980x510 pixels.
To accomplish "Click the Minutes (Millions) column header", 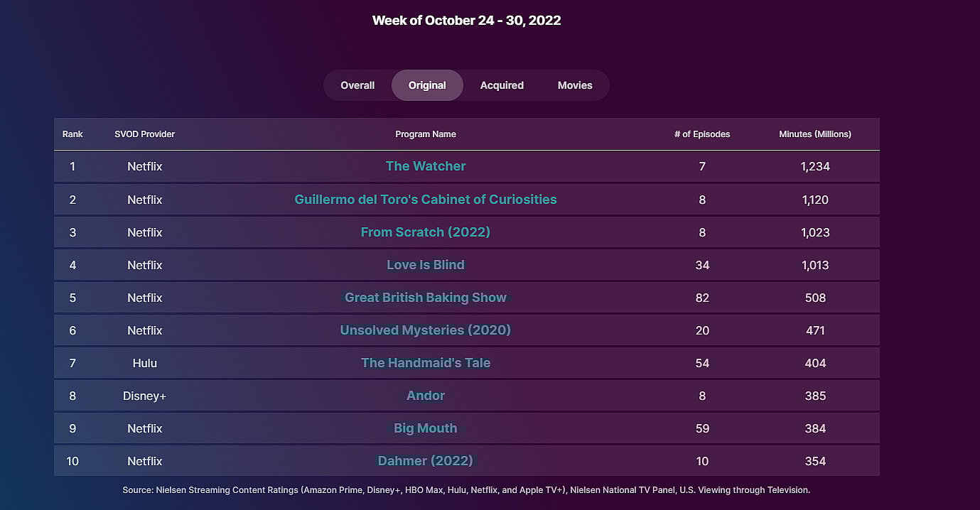I will 815,134.
